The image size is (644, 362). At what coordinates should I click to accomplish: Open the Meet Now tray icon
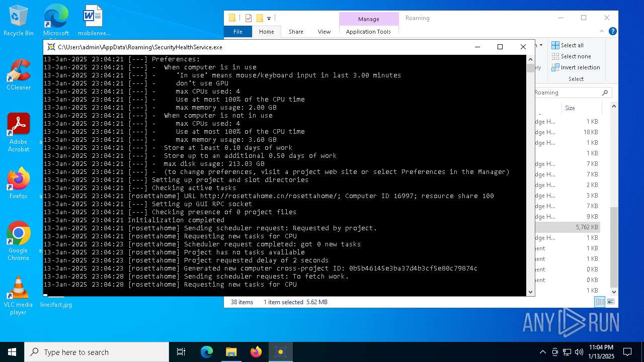point(555,352)
